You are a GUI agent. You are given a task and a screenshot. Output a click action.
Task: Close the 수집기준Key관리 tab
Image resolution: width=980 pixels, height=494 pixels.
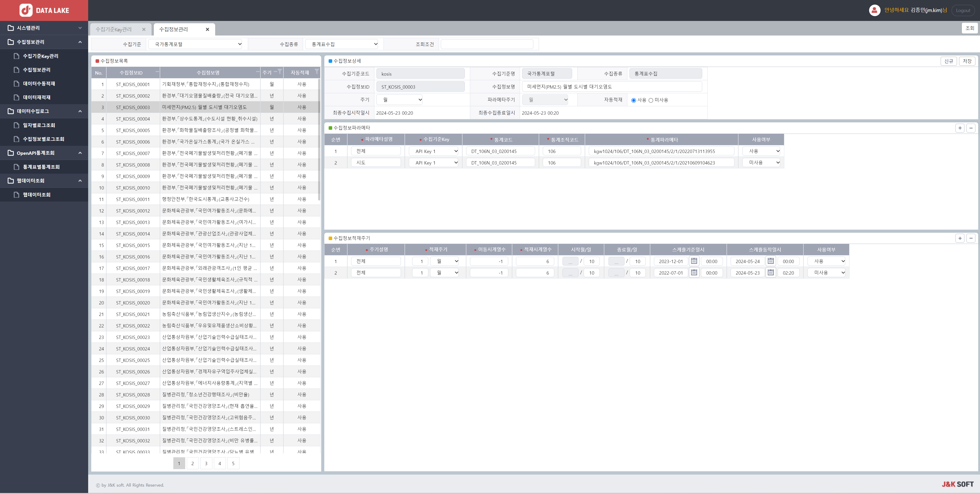point(144,29)
